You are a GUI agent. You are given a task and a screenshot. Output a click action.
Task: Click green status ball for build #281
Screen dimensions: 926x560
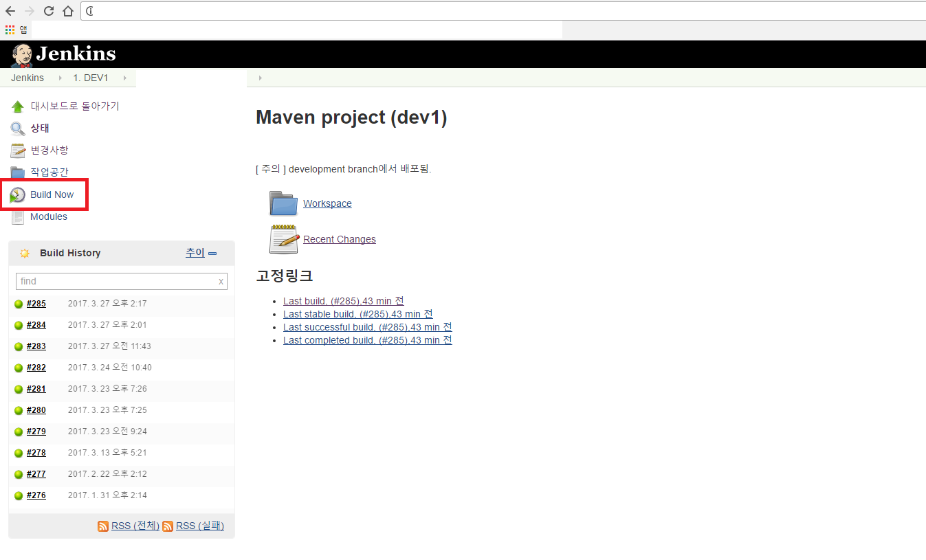point(19,390)
